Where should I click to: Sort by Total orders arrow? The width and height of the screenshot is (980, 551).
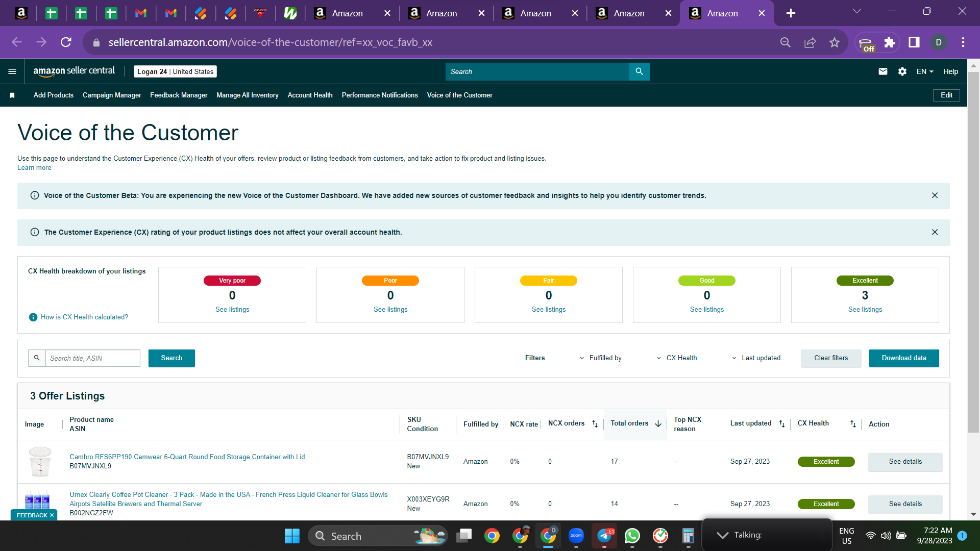658,423
